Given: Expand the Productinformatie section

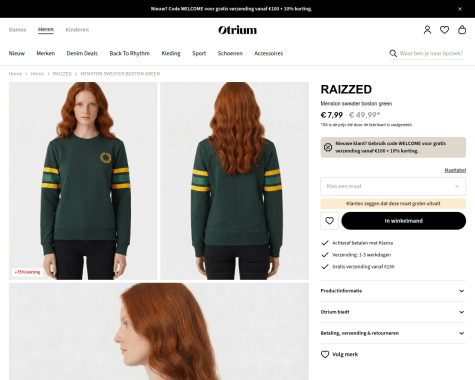Looking at the screenshot, I should 393,291.
